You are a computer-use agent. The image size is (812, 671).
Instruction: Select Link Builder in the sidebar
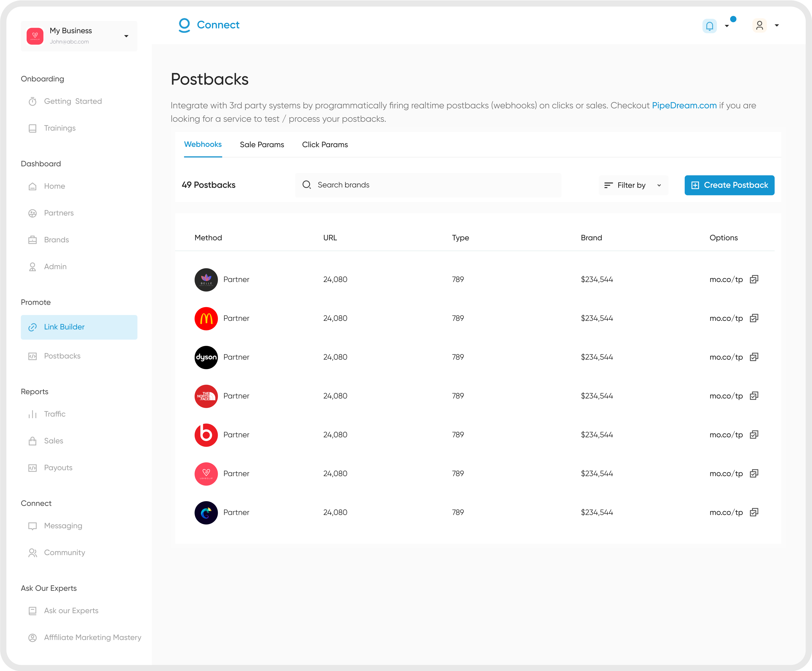point(79,327)
